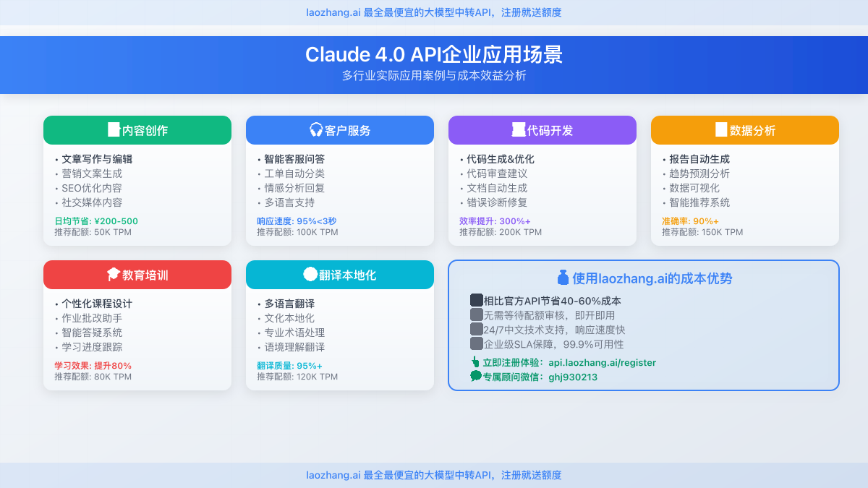The height and width of the screenshot is (488, 868).
Task: Select the 营销文案生成 bullet
Action: (x=88, y=174)
